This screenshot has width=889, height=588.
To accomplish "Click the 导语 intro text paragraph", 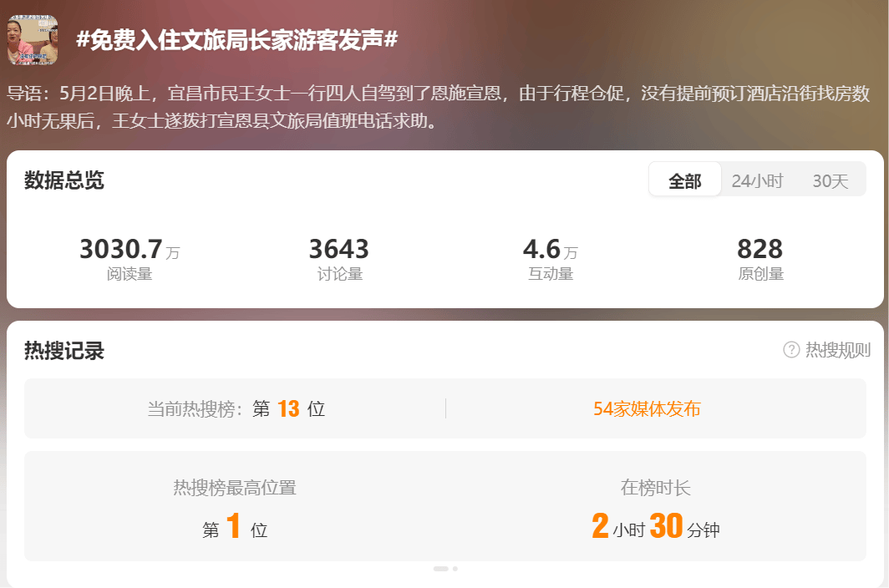I will point(438,107).
